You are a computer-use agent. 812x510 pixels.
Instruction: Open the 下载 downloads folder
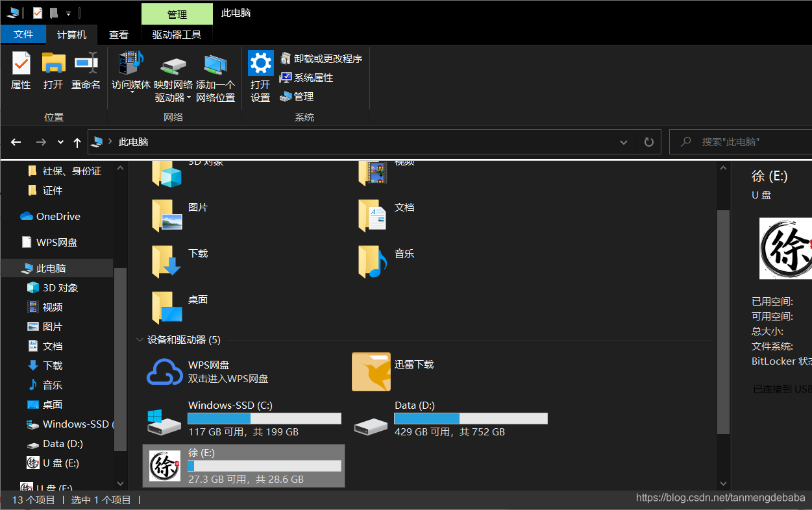(167, 261)
